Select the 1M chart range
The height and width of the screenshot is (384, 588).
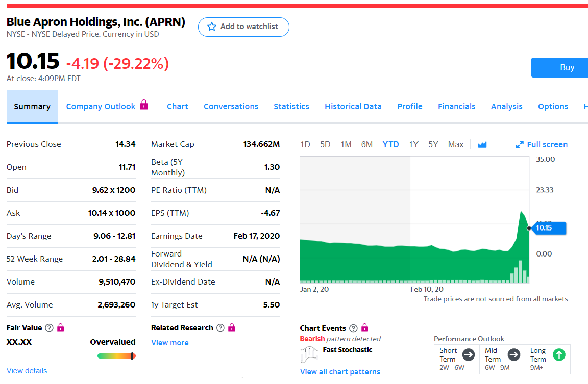346,145
